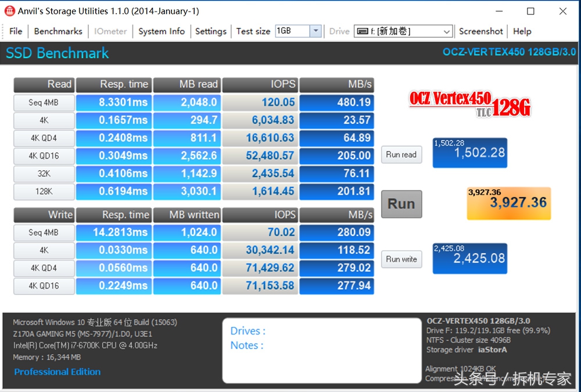Image resolution: width=581 pixels, height=392 pixels.
Task: Click the Anvil app icon in title bar
Action: [9, 11]
